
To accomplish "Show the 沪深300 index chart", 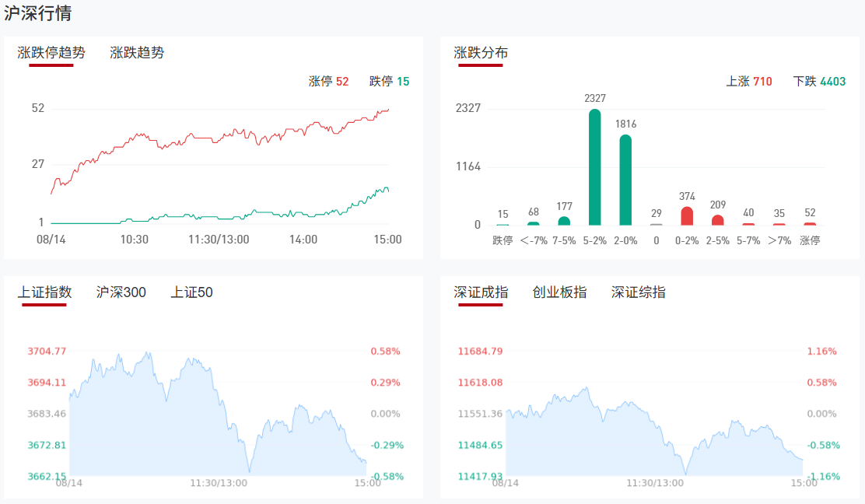I will pyautogui.click(x=121, y=292).
